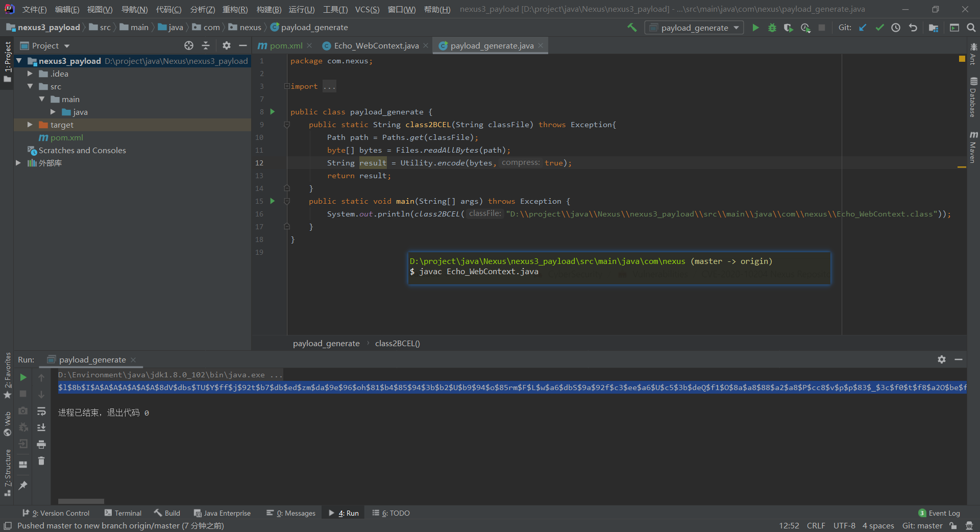Click the Search Everywhere magnifier icon
The image size is (980, 532).
[x=971, y=28]
